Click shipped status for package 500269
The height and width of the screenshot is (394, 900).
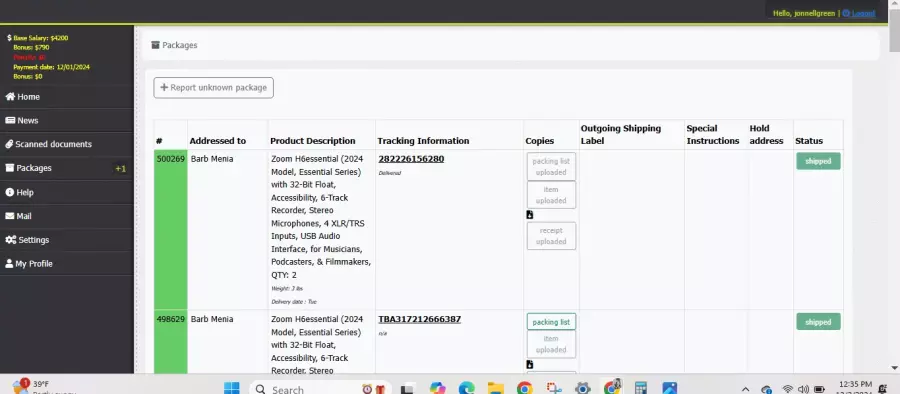click(818, 161)
